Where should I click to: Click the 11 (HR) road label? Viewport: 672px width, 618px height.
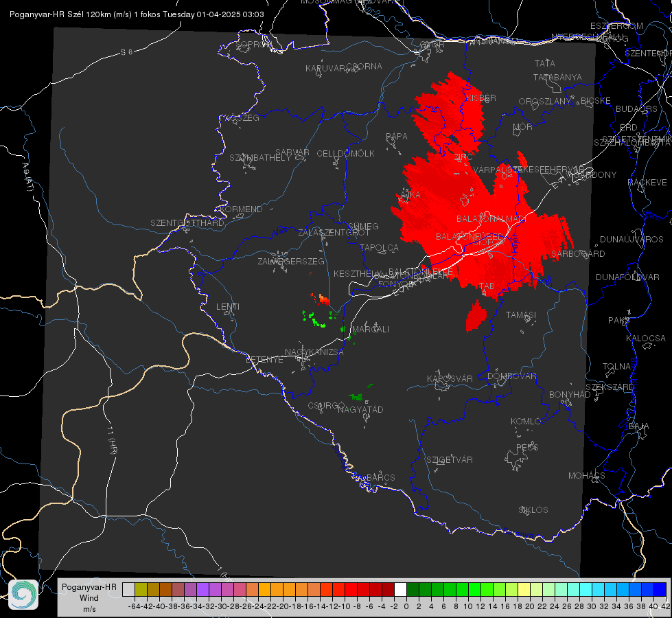click(113, 439)
